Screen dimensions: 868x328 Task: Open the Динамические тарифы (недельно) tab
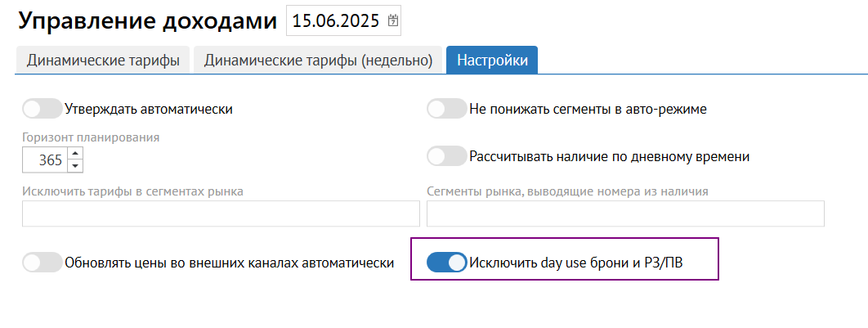tap(318, 61)
